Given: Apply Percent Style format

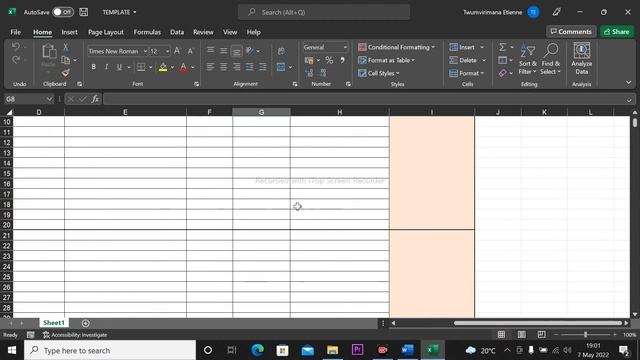Looking at the screenshot, I should click(x=329, y=60).
